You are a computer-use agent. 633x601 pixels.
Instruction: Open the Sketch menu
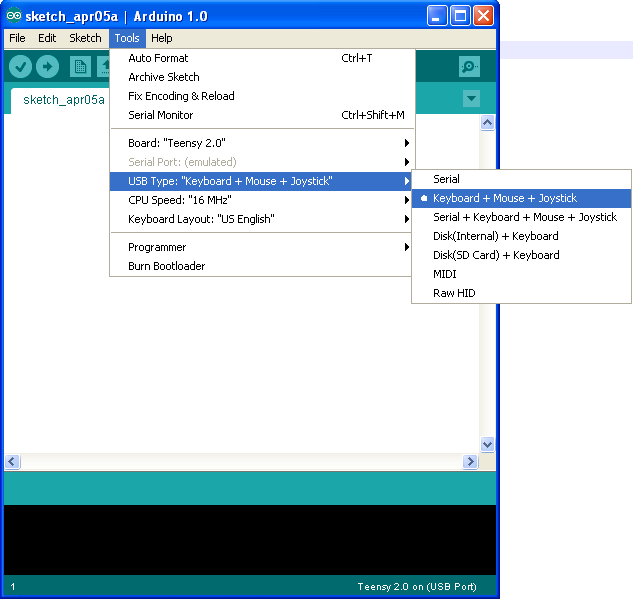click(x=85, y=38)
